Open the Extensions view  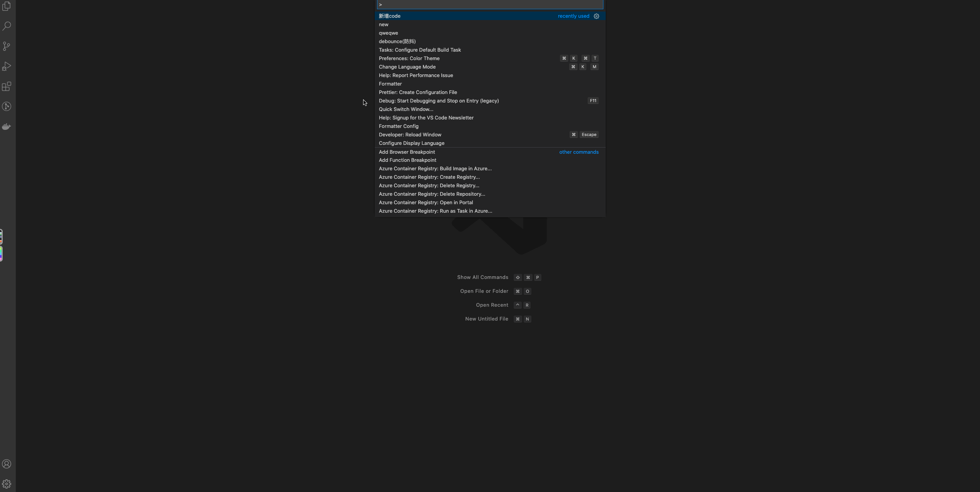coord(7,86)
